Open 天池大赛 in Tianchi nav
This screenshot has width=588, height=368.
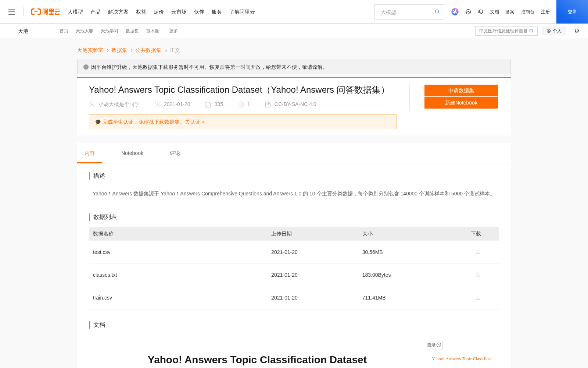(85, 31)
